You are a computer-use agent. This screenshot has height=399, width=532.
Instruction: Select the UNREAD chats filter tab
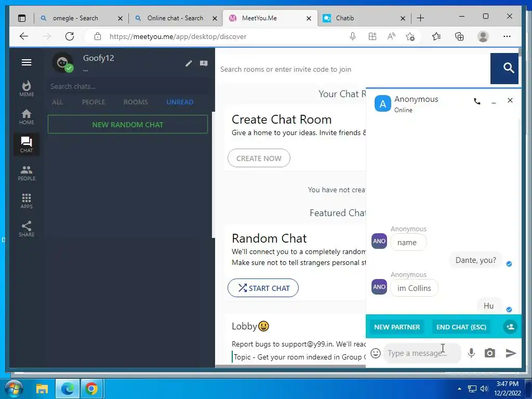[180, 102]
